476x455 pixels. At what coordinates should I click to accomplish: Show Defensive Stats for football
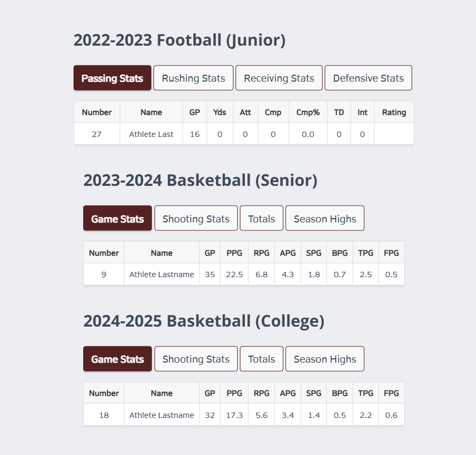pos(368,78)
